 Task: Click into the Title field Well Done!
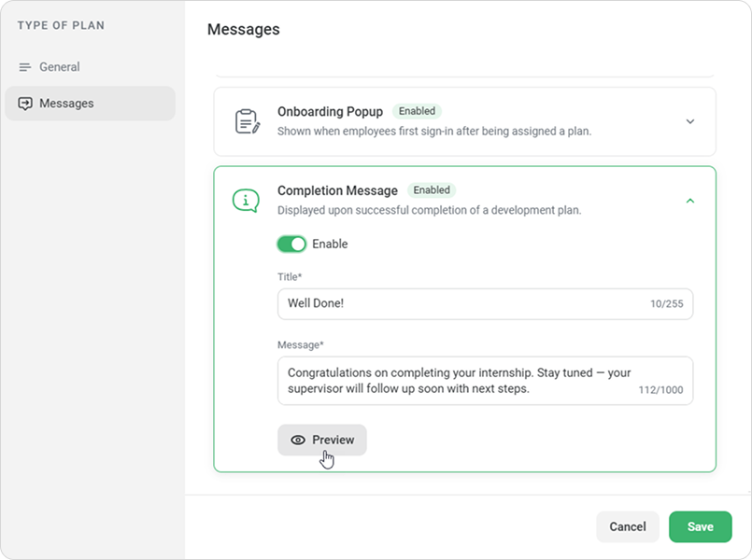click(485, 303)
